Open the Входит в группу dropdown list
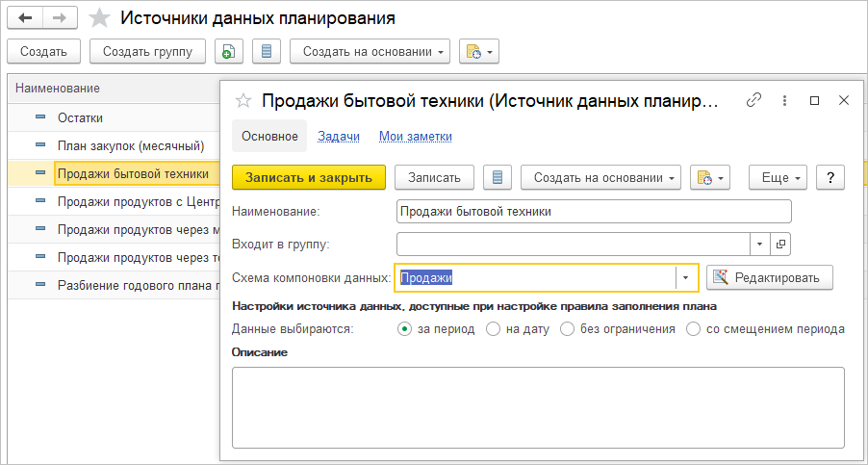 [x=760, y=244]
